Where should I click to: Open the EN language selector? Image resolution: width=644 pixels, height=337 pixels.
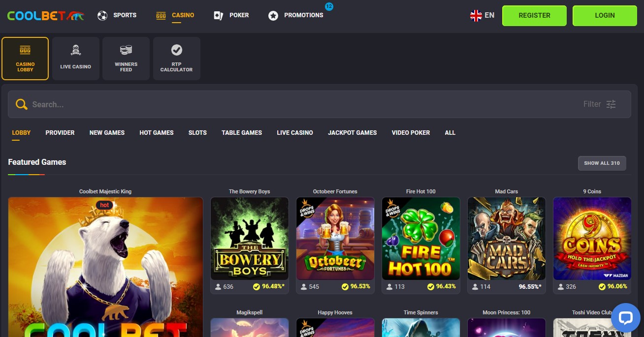(x=483, y=15)
